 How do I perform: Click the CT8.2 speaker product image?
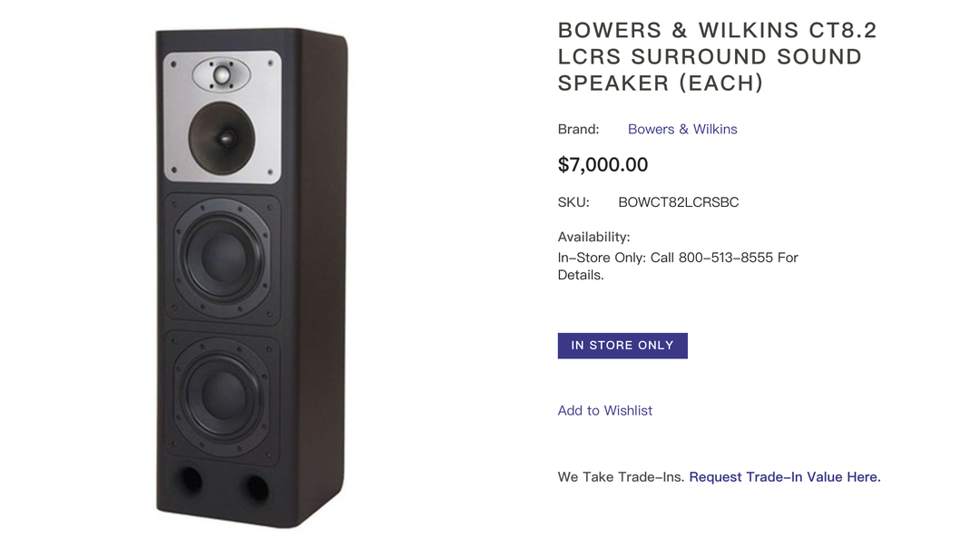point(252,278)
